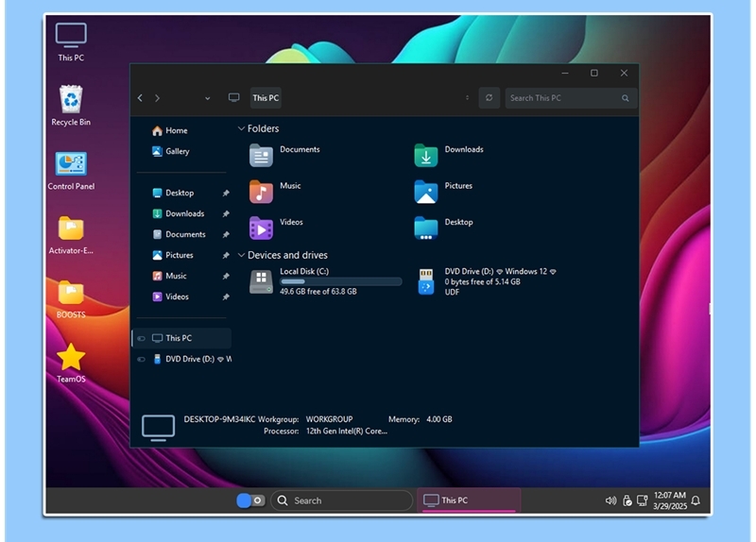
Task: Open the address bar history dropdown
Action: [467, 98]
